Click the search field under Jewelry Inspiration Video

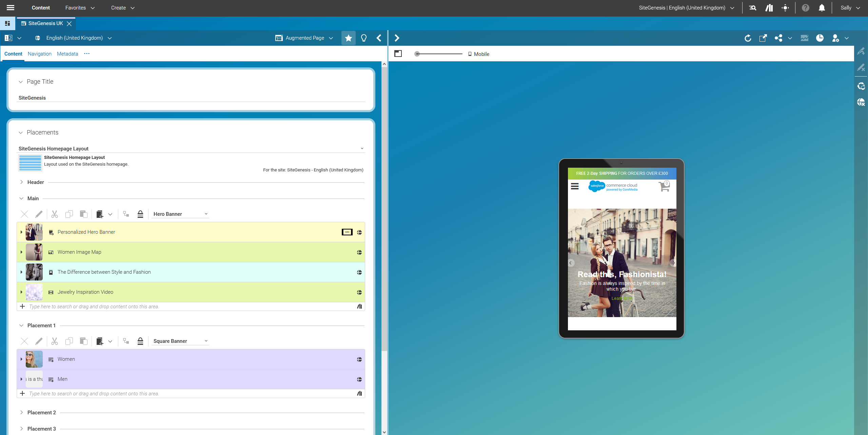point(136,306)
